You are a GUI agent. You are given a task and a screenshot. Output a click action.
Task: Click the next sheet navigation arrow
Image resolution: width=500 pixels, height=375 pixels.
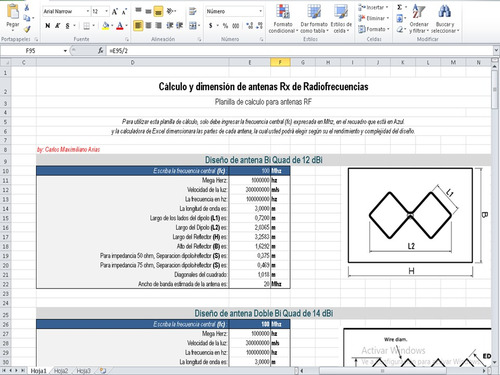pos(16,370)
